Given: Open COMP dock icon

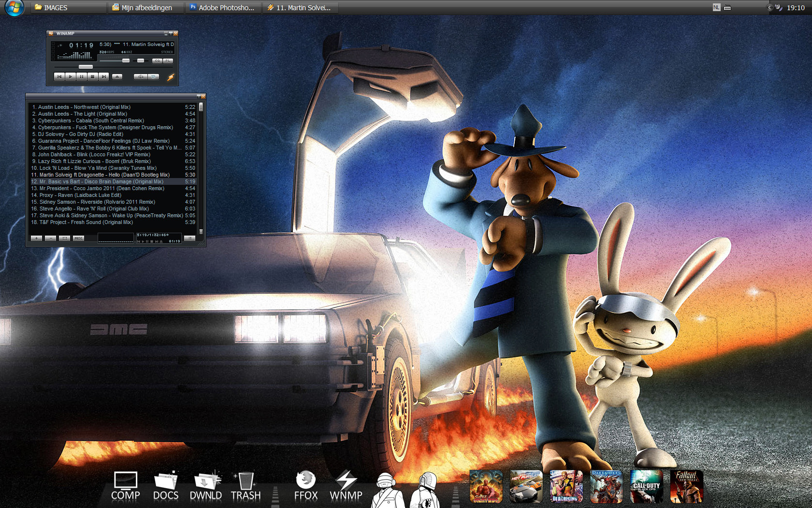Looking at the screenshot, I should 126,486.
